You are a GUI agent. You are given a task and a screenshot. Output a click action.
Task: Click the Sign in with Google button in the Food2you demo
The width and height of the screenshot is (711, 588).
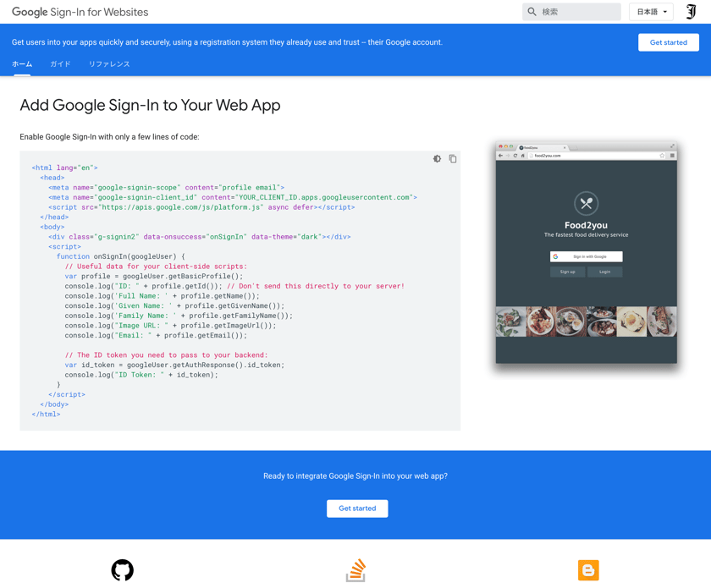pyautogui.click(x=587, y=256)
